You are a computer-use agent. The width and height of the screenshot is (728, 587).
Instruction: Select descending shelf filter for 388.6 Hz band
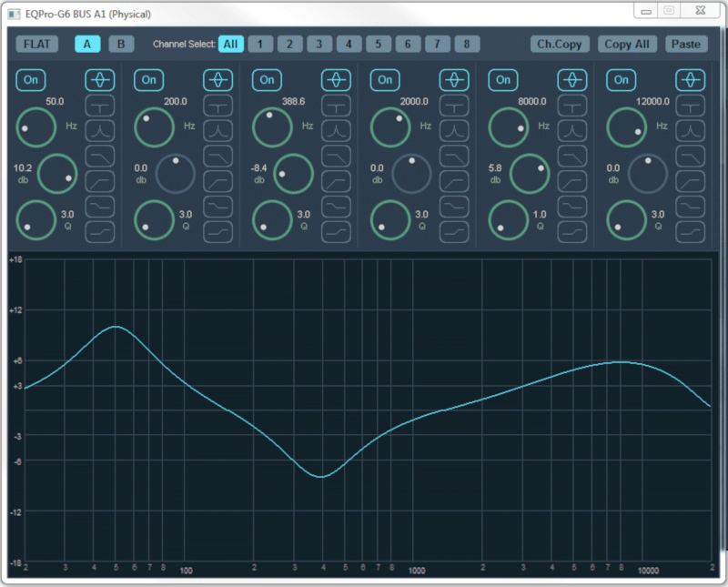[336, 207]
